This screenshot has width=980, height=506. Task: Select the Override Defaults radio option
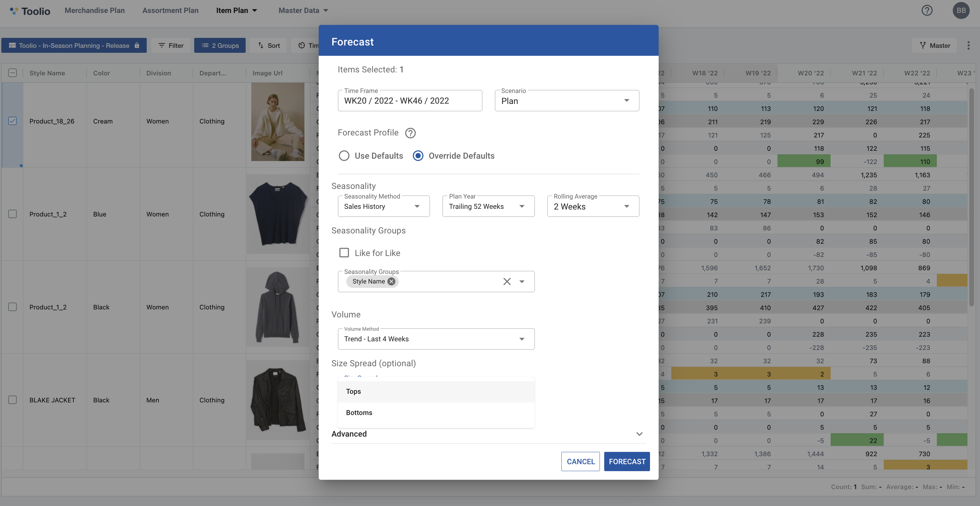pos(418,156)
